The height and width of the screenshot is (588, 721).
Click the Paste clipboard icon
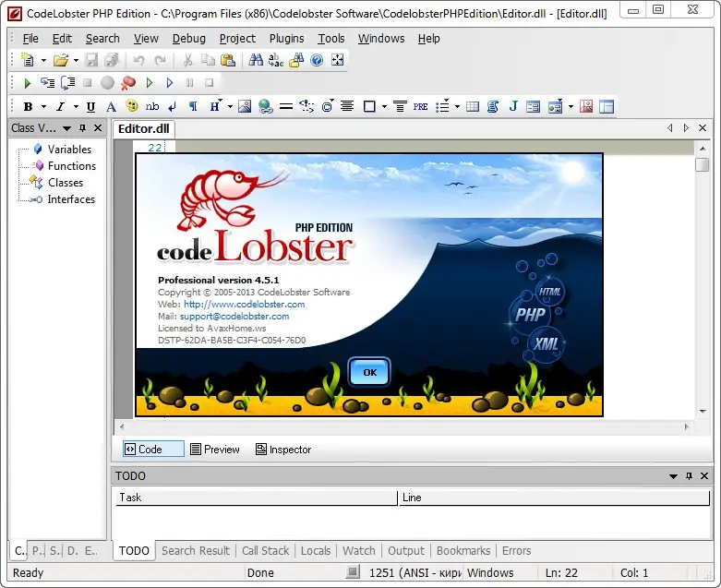(x=228, y=60)
